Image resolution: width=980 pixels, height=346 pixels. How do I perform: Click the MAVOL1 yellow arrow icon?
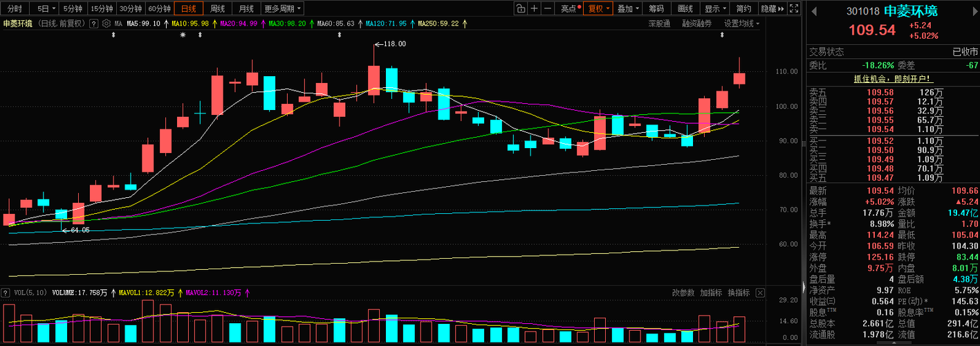[180, 293]
